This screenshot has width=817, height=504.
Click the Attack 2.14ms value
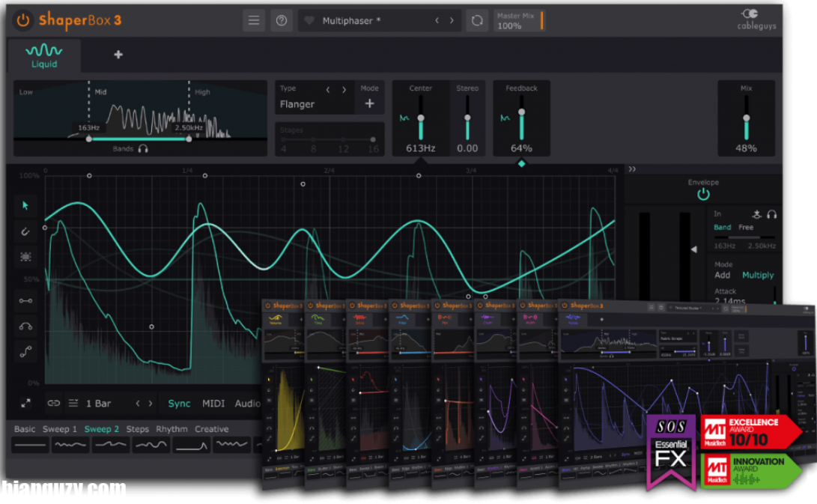tap(729, 301)
